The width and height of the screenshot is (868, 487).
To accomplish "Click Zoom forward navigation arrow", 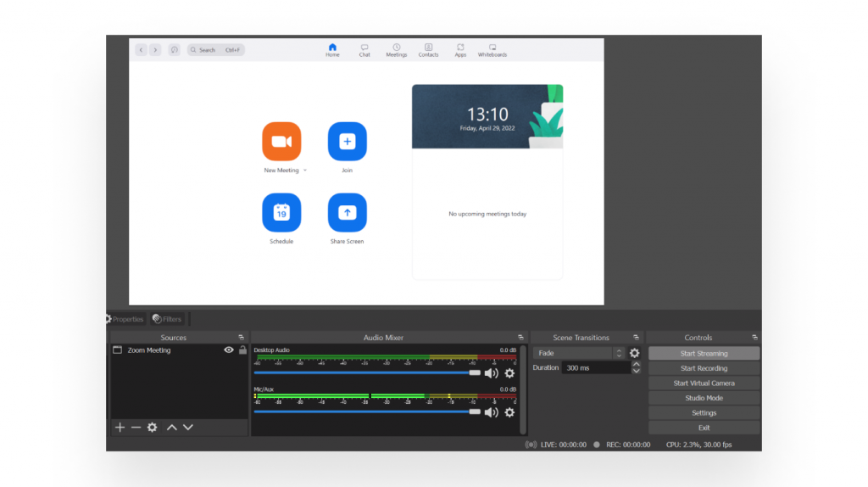I will coord(156,50).
